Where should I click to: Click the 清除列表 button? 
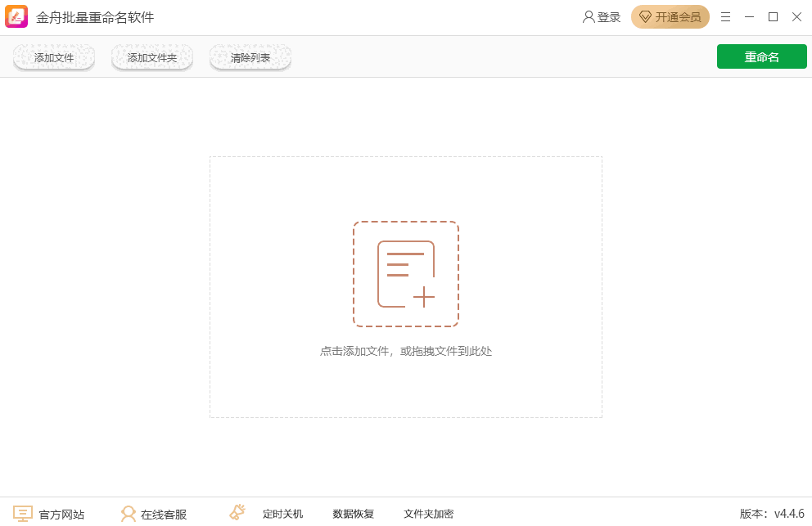250,57
